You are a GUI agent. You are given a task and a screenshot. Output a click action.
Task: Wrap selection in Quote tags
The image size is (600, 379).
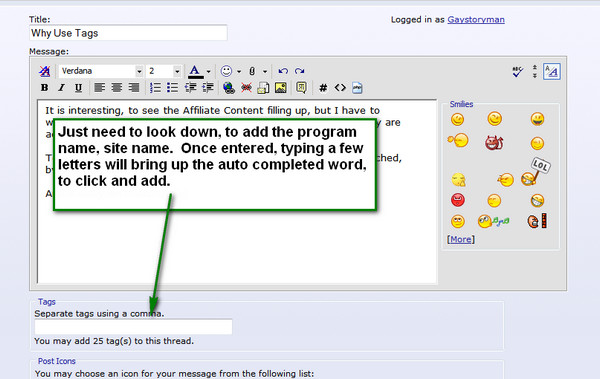pyautogui.click(x=301, y=88)
